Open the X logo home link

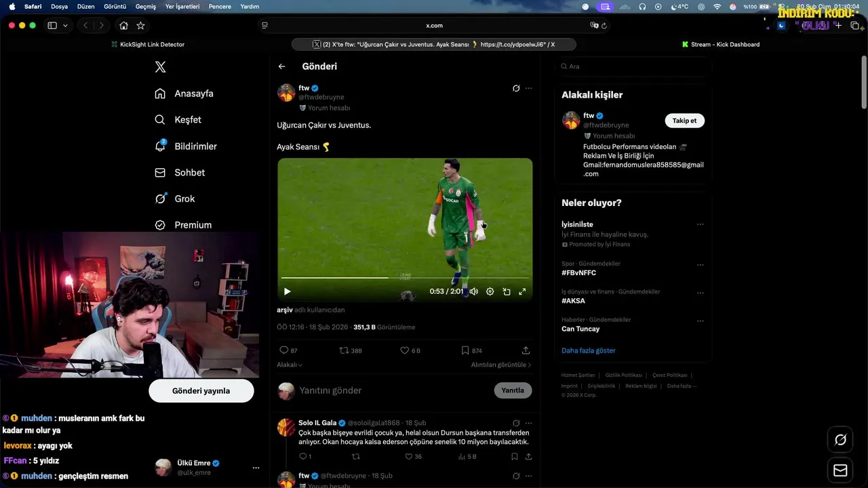click(160, 67)
